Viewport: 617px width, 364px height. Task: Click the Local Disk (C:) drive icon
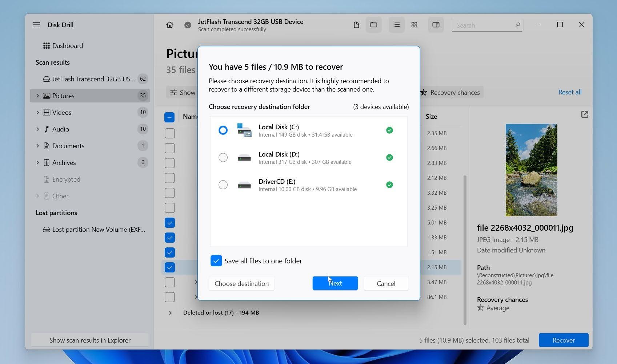pos(244,130)
